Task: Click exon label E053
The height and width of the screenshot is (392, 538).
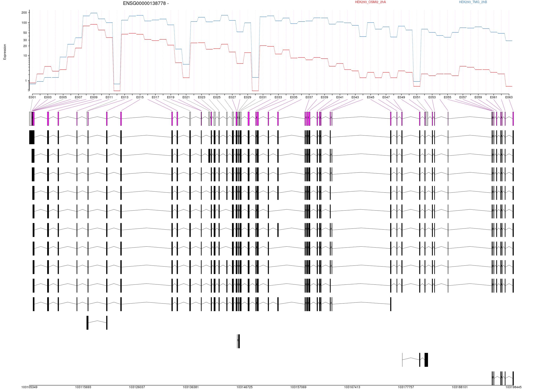Action: [x=432, y=97]
